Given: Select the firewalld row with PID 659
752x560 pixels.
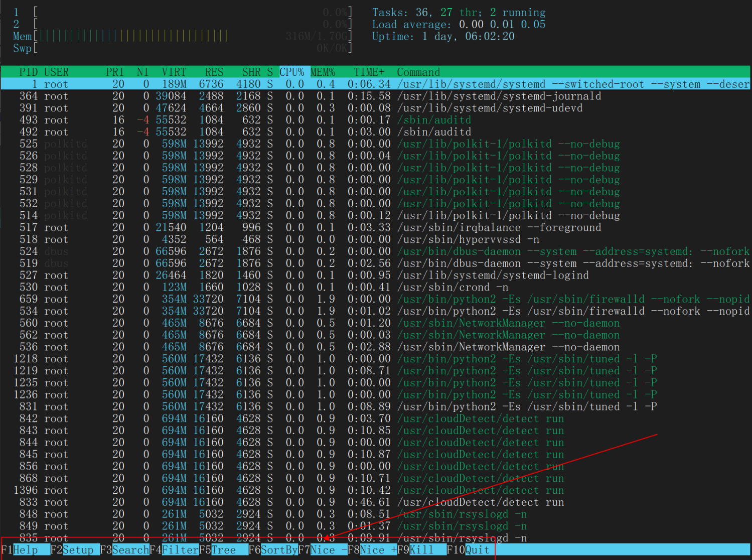Looking at the screenshot, I should 376,299.
